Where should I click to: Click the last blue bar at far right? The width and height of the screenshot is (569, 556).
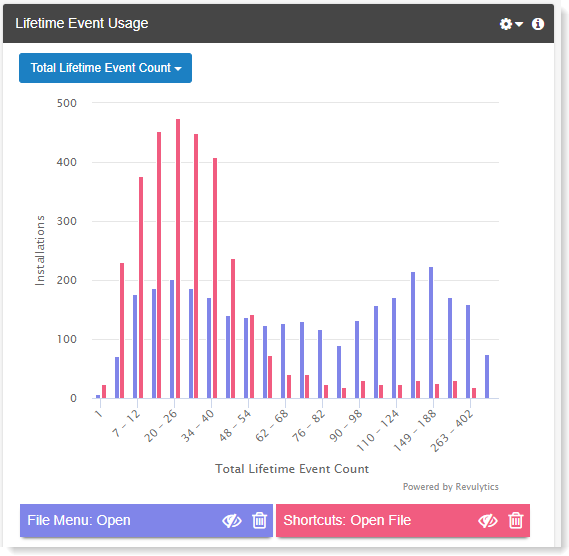tap(487, 377)
